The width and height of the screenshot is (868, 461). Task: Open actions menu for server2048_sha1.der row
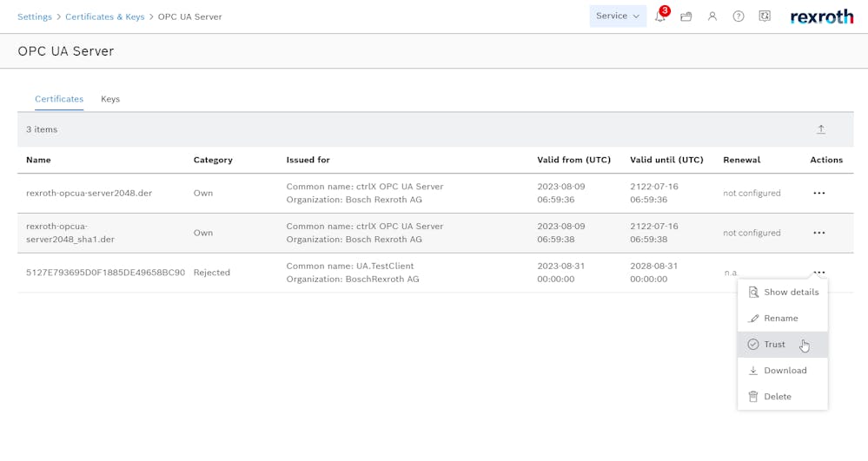(x=819, y=233)
